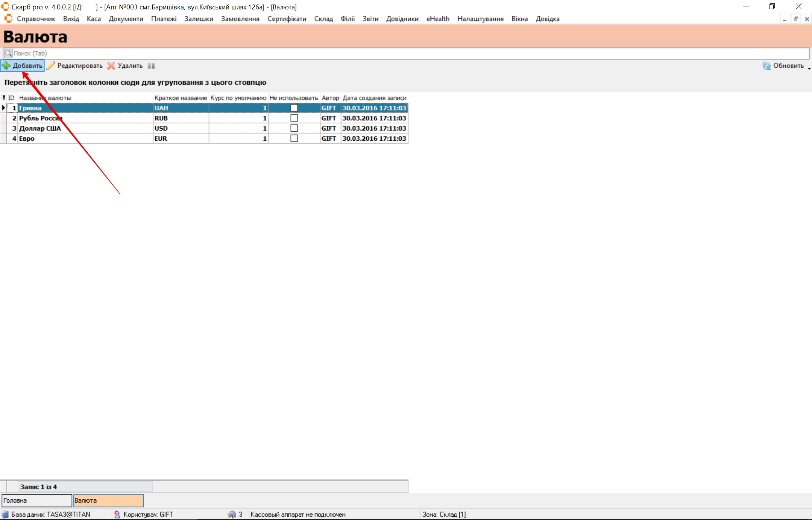Click the pencil Редактировать icon
Image resolution: width=812 pixels, height=520 pixels.
tap(51, 66)
